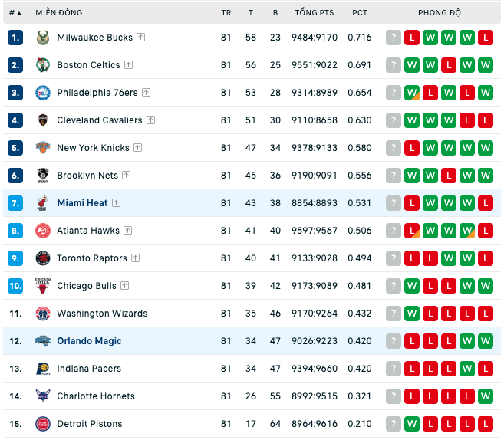The image size is (504, 440).
Task: Open the Atlanta Hawks team page
Action: tap(88, 231)
